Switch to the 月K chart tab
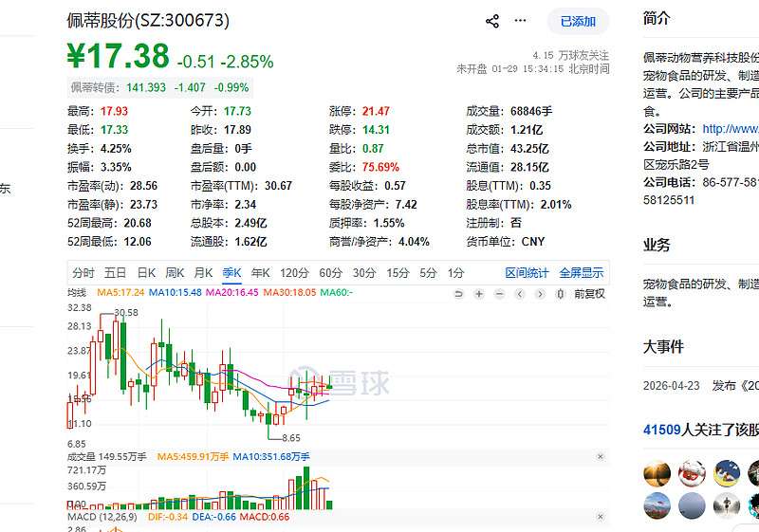759x532 pixels. [203, 273]
